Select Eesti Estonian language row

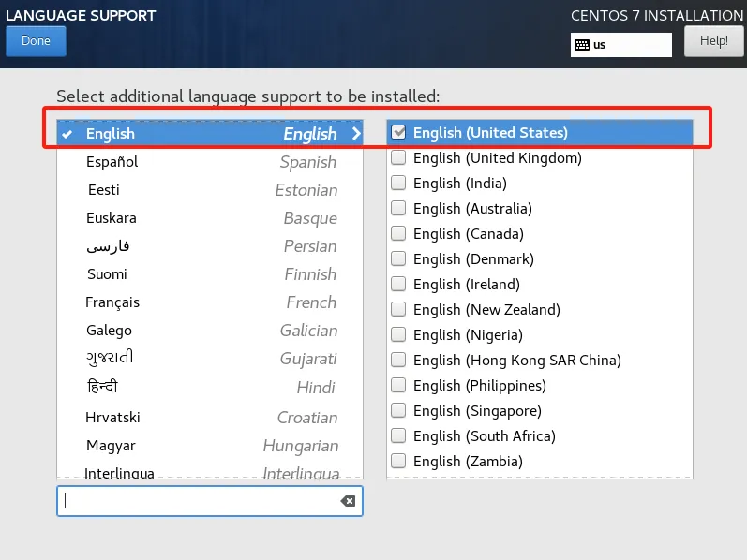tap(210, 190)
